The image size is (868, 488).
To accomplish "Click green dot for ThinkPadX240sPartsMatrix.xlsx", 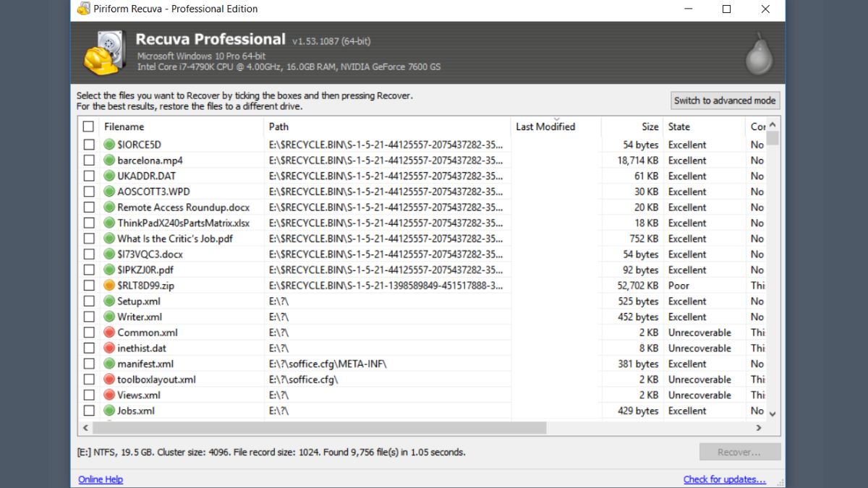I will coord(110,223).
